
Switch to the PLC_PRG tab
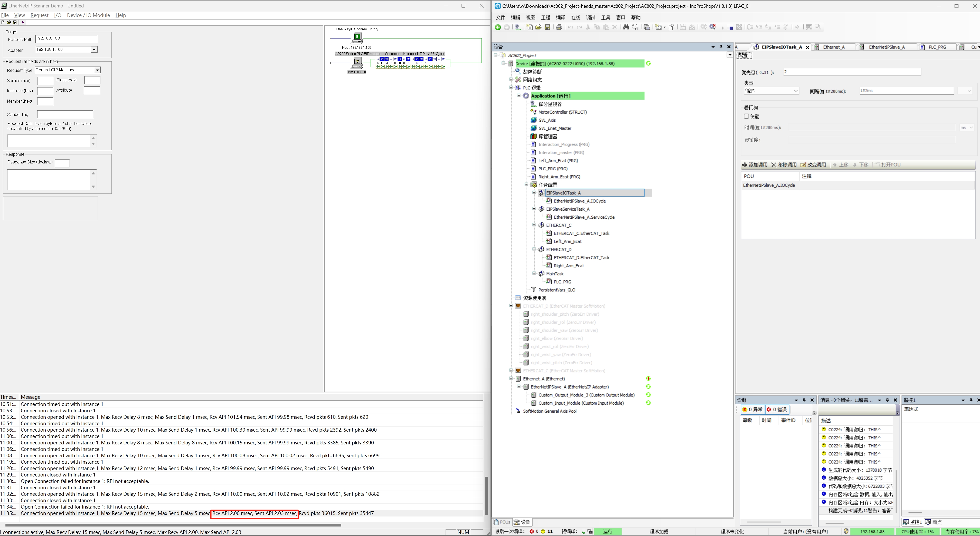[937, 47]
